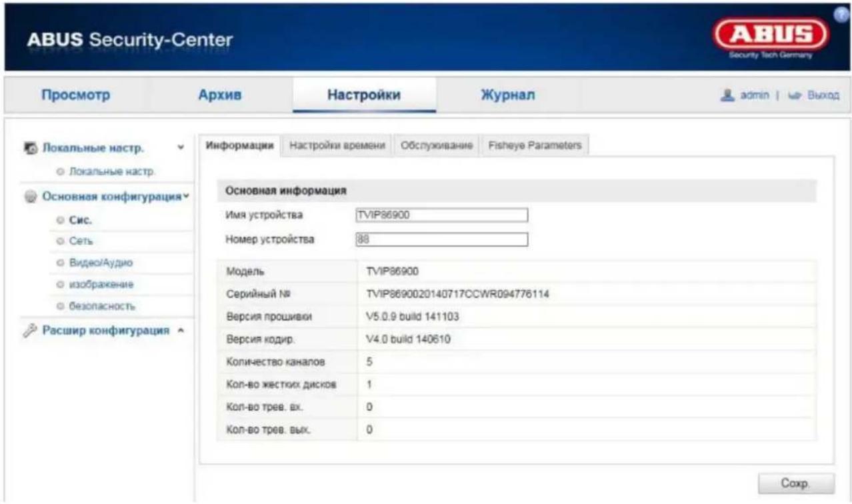Click the Версия прошивки row label
The image size is (852, 504).
(265, 316)
